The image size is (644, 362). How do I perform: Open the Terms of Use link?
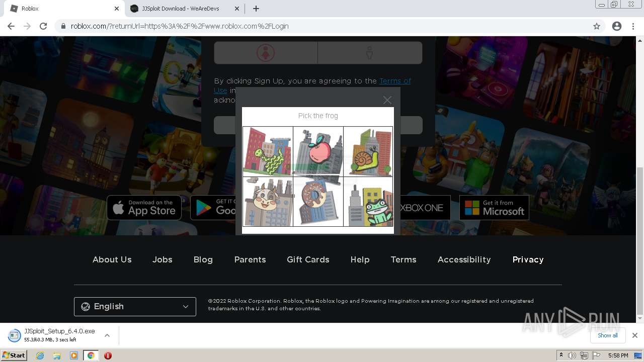pos(395,80)
